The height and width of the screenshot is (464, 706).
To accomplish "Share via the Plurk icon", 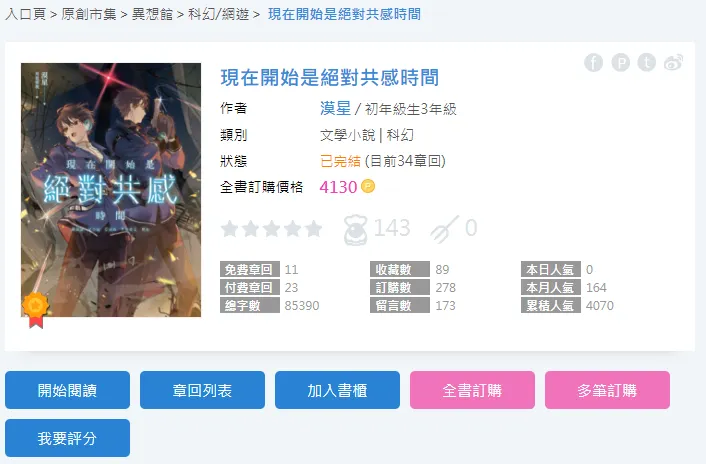I will (x=620, y=63).
